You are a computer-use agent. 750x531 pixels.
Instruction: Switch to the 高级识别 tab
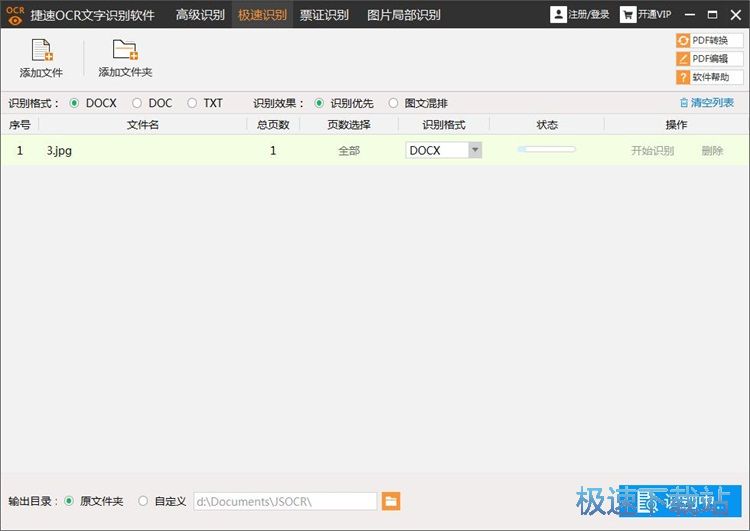click(200, 15)
